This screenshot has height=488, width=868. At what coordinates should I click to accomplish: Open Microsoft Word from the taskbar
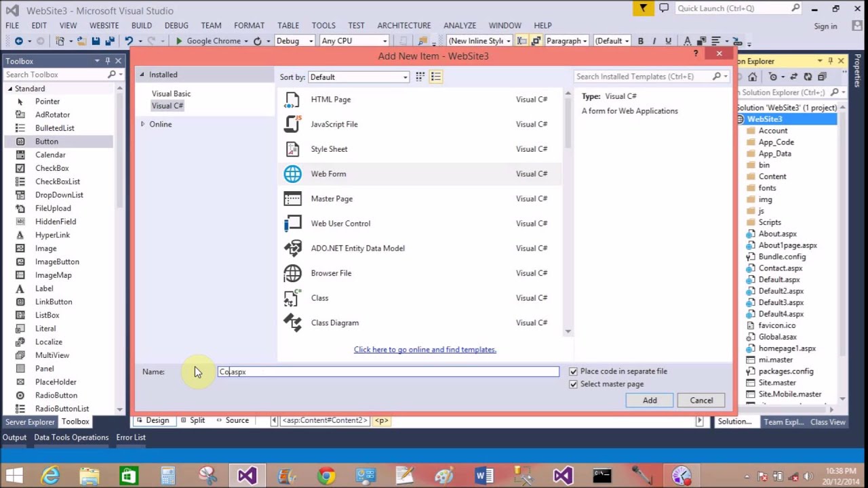pyautogui.click(x=484, y=476)
